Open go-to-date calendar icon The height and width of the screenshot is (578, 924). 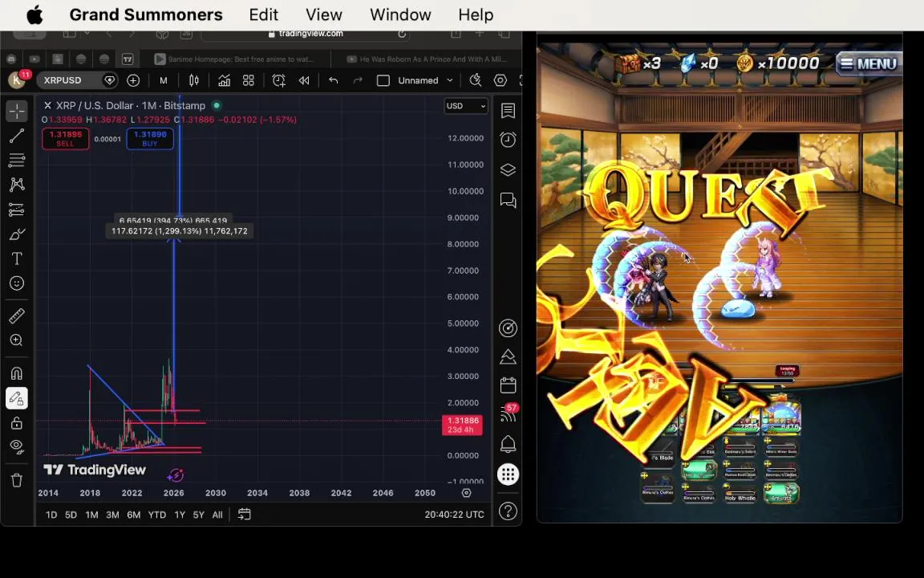[x=244, y=515]
